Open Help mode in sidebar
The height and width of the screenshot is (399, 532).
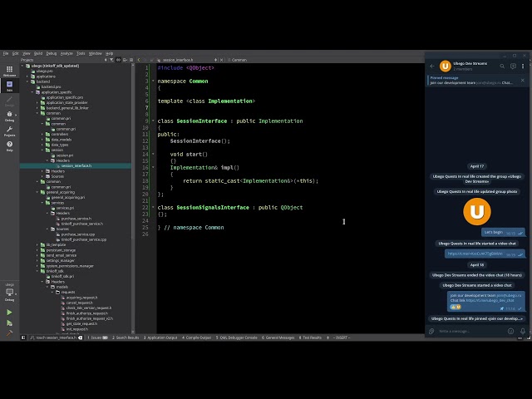(9, 146)
